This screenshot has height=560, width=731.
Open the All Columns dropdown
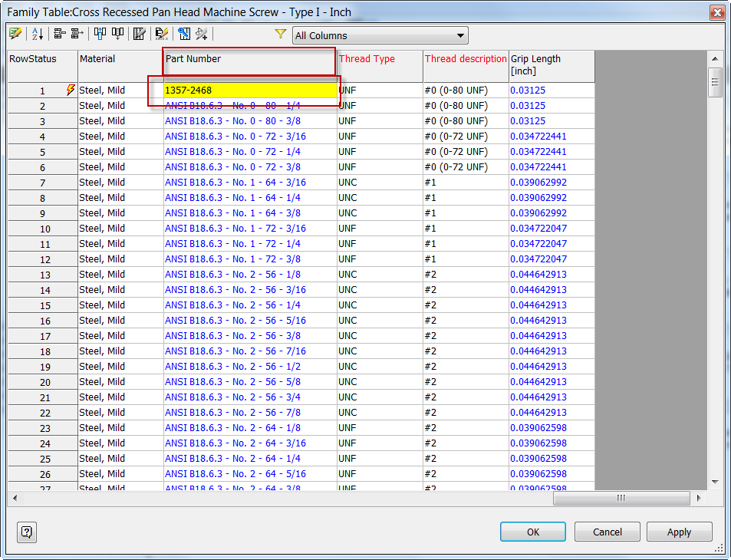(460, 35)
